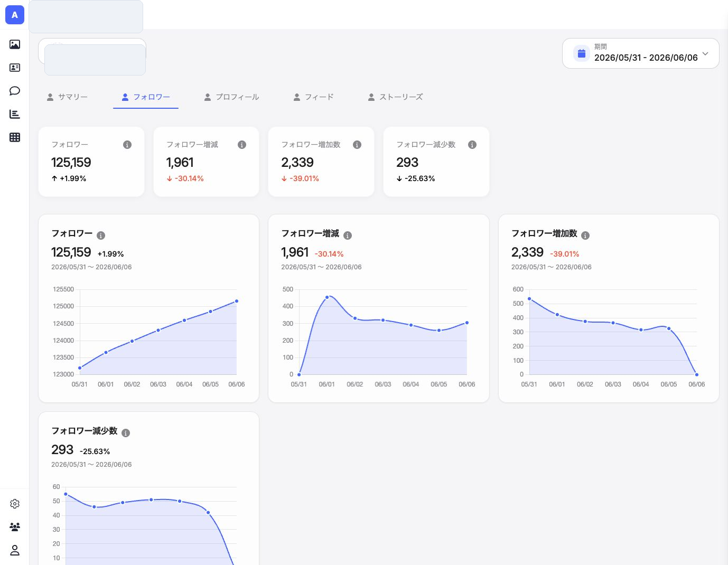Image resolution: width=728 pixels, height=565 pixels.
Task: Click info icon beside フォロワー増減 chart title
Action: [x=348, y=236]
